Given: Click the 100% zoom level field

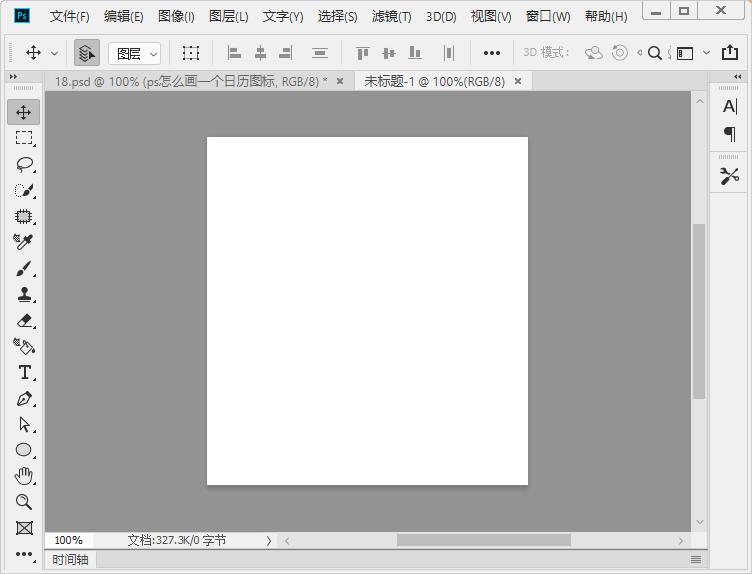Looking at the screenshot, I should click(x=69, y=540).
